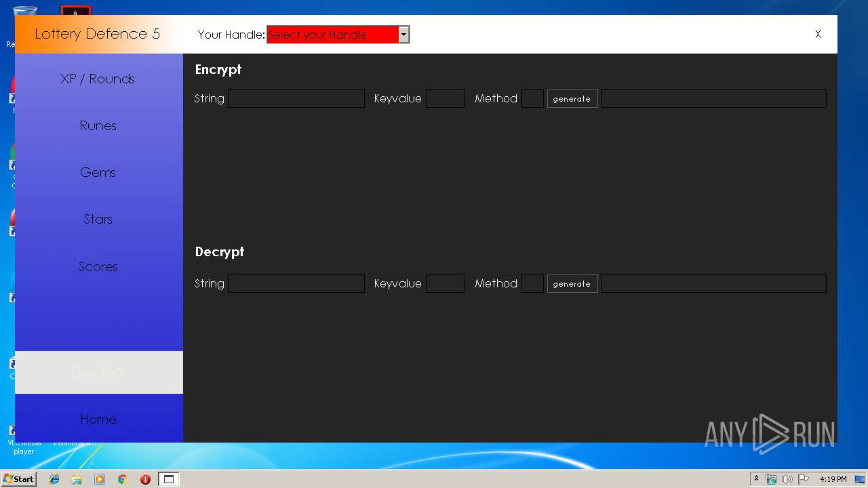
Task: Open the XP / Rounds section
Action: (98, 79)
